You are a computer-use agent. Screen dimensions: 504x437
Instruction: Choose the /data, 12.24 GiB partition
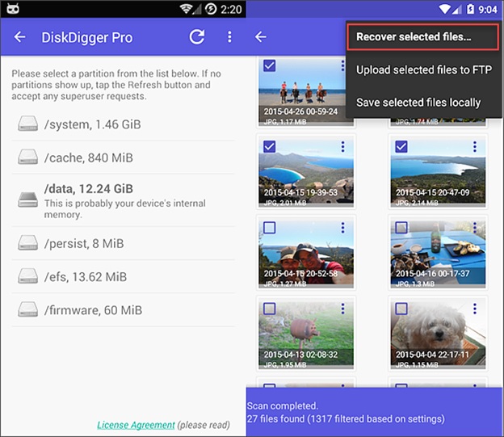click(123, 200)
